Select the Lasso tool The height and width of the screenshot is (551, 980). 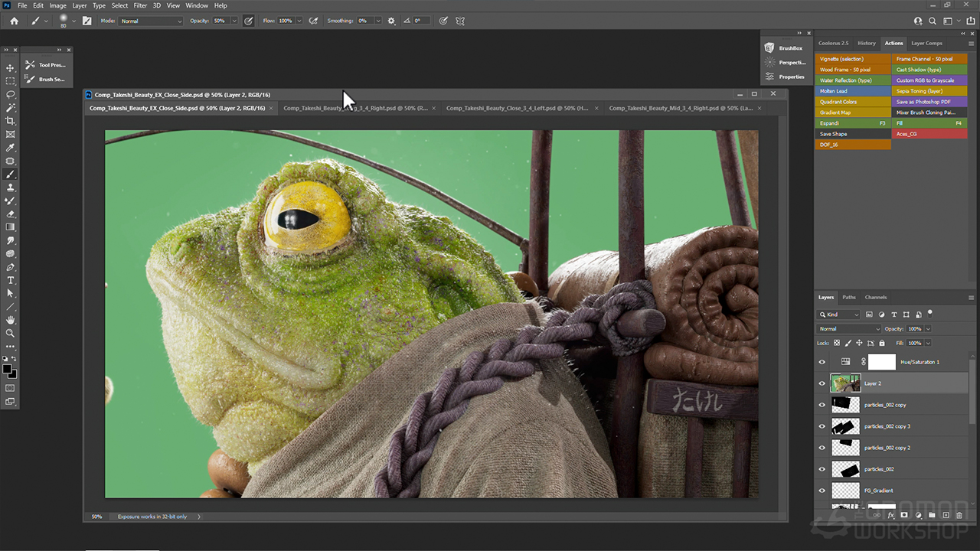pyautogui.click(x=11, y=94)
